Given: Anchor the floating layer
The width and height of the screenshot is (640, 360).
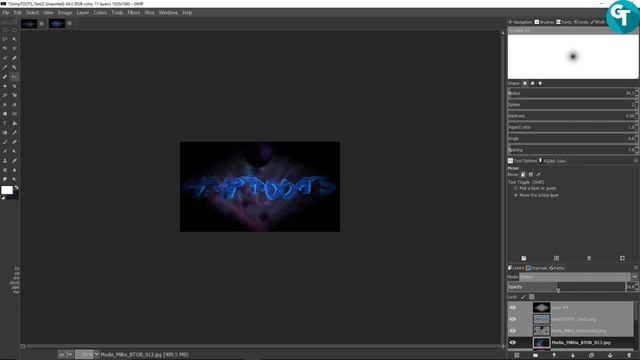Looking at the screenshot, I should tap(610, 356).
